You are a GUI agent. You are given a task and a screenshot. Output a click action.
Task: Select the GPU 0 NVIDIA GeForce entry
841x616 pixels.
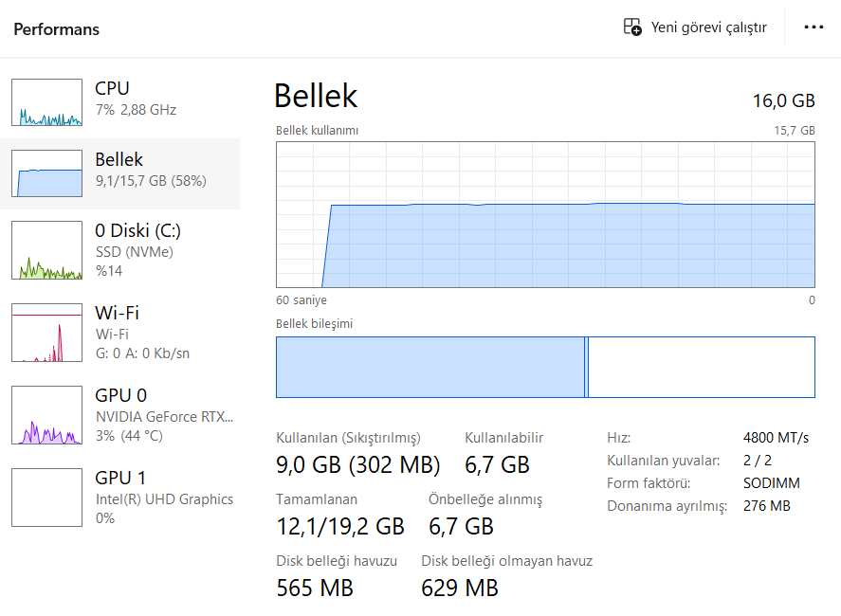coord(120,415)
